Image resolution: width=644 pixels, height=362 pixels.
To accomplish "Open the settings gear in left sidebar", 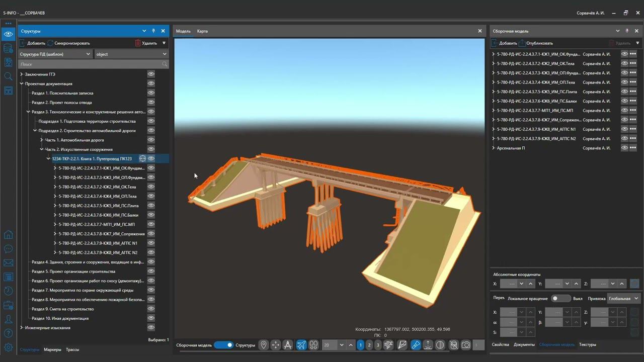I will point(8,347).
